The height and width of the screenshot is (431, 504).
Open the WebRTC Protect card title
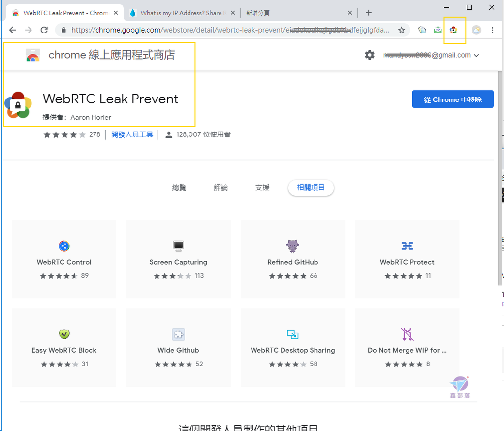[x=407, y=262]
